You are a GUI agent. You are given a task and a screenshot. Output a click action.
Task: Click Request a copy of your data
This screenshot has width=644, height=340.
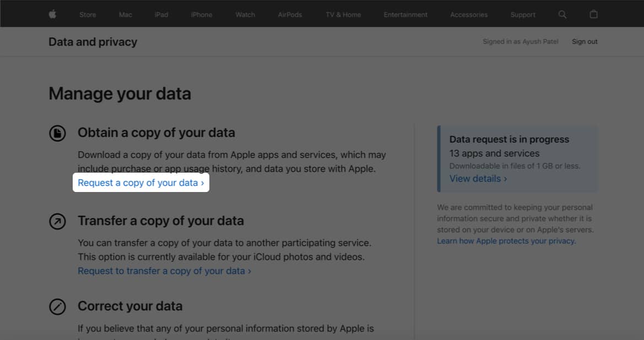[x=141, y=183]
